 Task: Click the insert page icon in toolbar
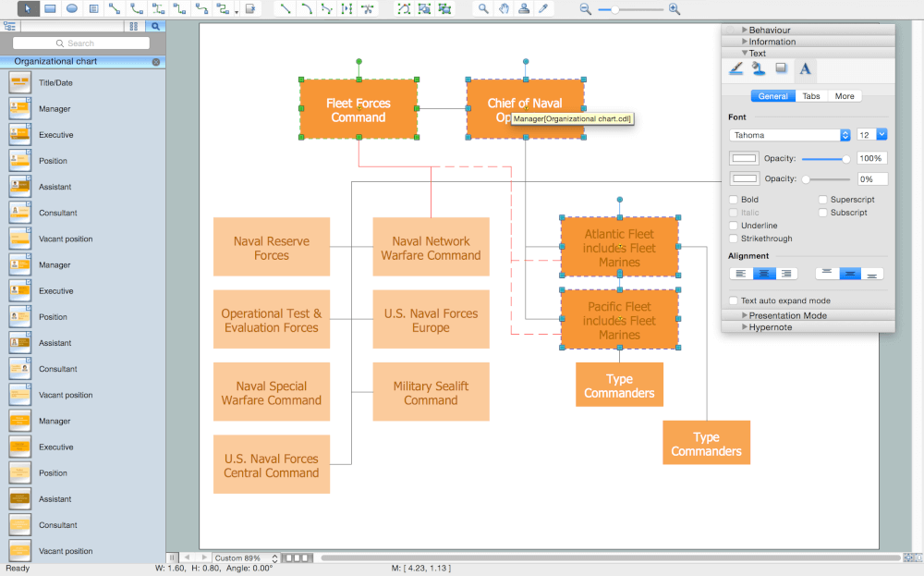coord(250,8)
